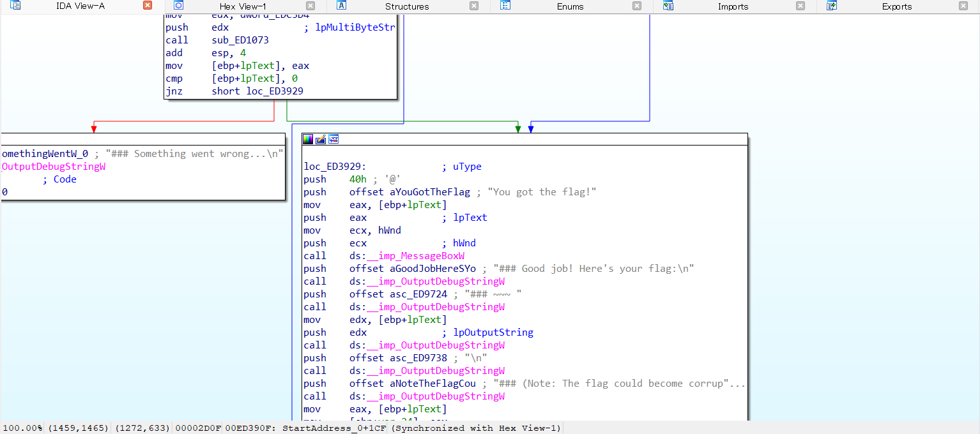Click the add esp, 4 instruction
The height and width of the screenshot is (434, 980).
[206, 53]
